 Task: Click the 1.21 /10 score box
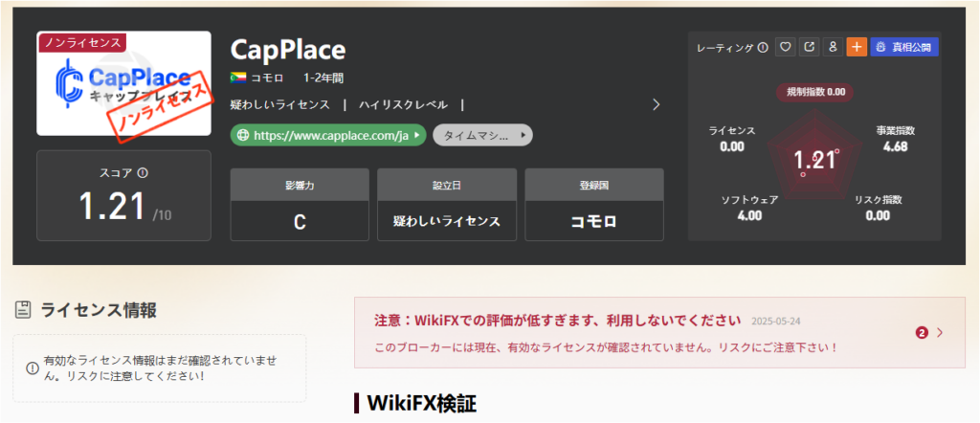[x=123, y=195]
